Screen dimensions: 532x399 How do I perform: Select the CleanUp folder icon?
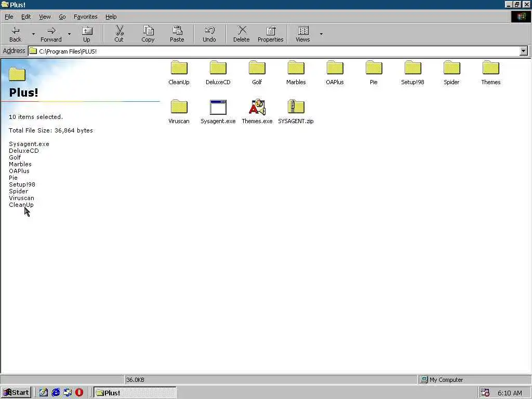(179, 68)
